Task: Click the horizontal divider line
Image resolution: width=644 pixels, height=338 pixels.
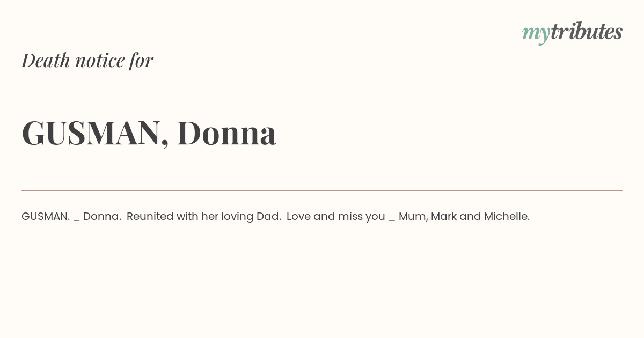Action: pos(322,190)
